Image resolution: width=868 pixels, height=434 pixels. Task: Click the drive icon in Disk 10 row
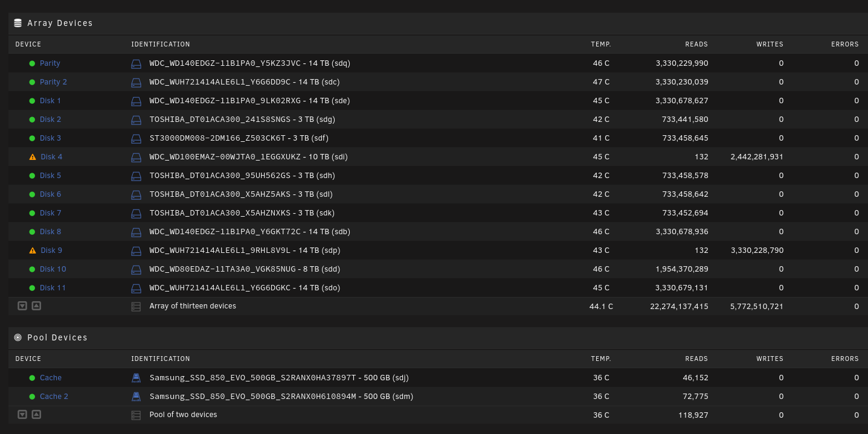136,269
